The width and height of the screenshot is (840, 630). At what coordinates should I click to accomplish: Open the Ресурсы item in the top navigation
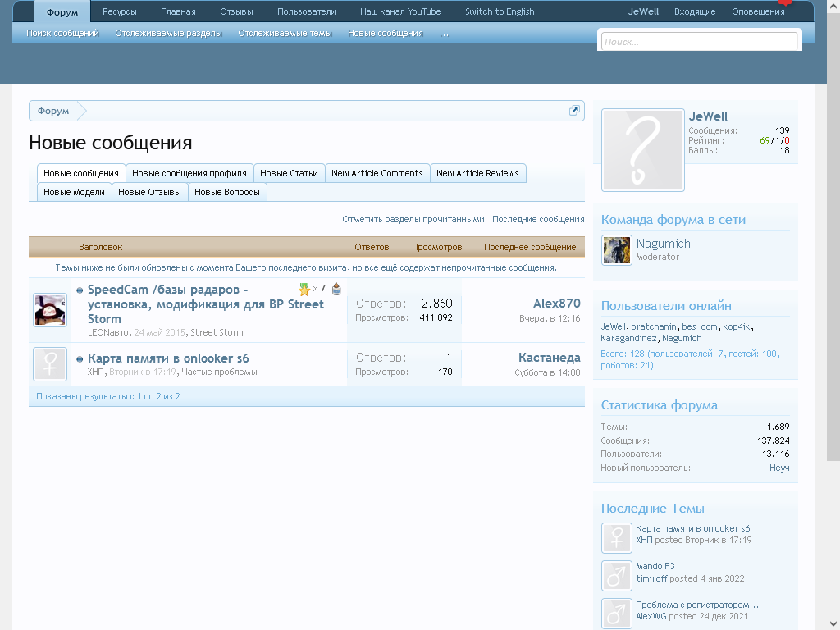click(120, 11)
